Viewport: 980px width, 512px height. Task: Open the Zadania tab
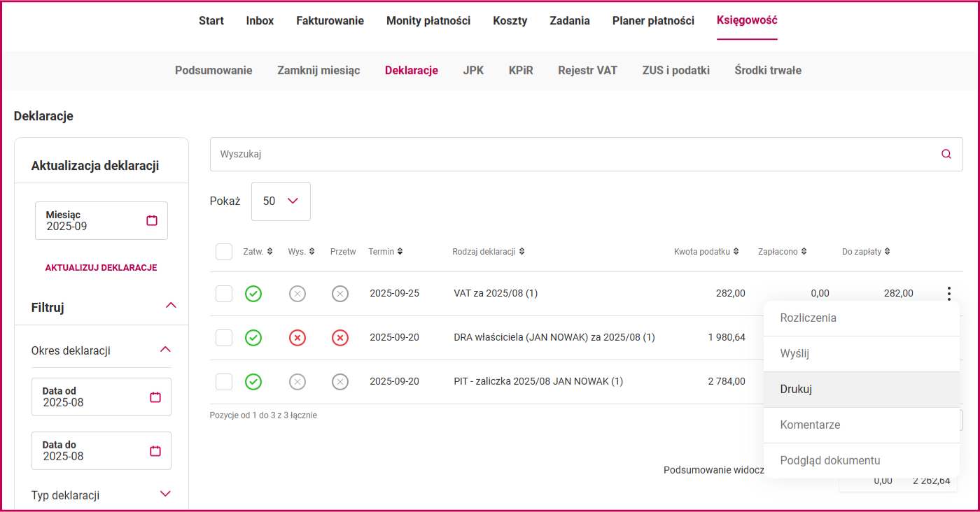click(570, 21)
